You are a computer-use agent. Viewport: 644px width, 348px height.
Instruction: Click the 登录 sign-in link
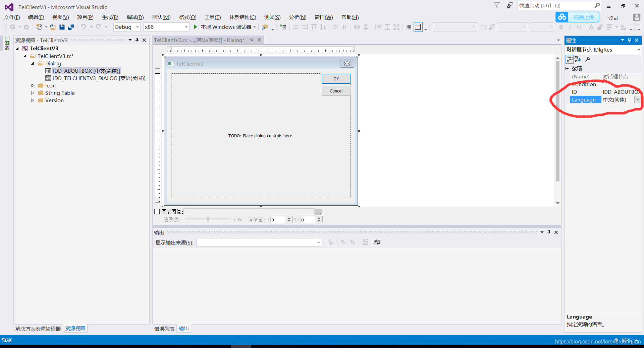[x=613, y=18]
